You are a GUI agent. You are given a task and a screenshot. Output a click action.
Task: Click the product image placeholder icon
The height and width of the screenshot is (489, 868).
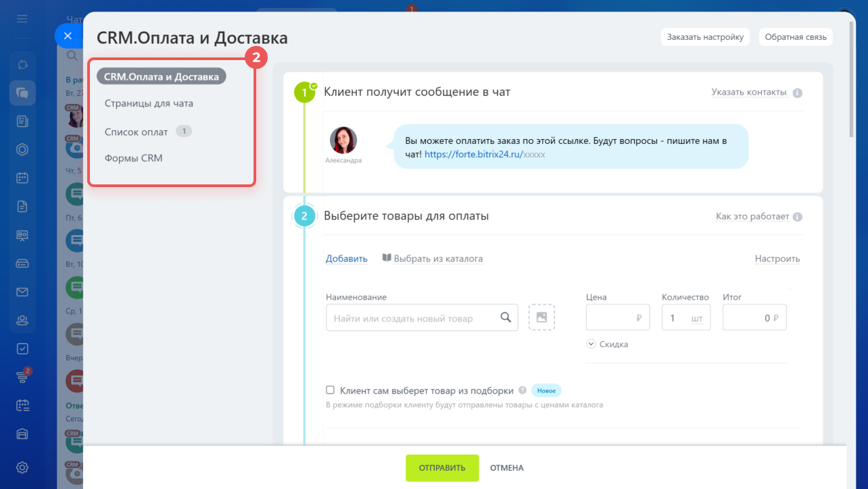[x=541, y=317]
